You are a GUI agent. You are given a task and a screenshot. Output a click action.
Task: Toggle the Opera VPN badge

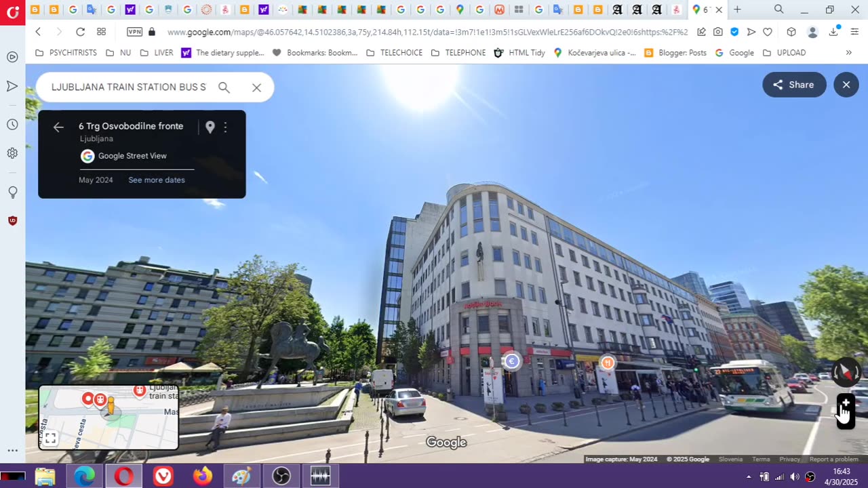[x=134, y=32]
